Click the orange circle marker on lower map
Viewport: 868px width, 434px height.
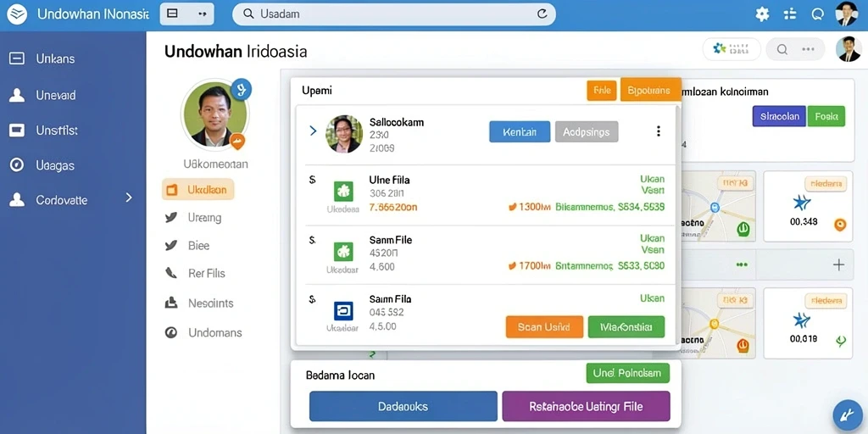[743, 346]
